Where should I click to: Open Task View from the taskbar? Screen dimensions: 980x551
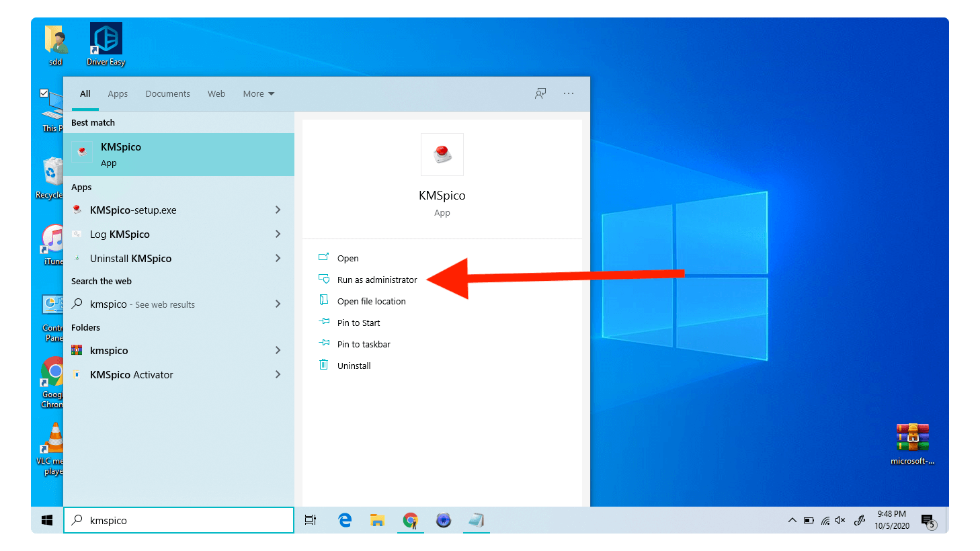[x=311, y=520]
